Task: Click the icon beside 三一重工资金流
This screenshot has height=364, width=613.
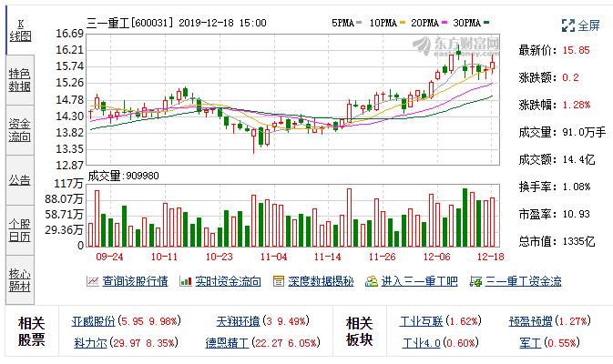Action: [475, 281]
